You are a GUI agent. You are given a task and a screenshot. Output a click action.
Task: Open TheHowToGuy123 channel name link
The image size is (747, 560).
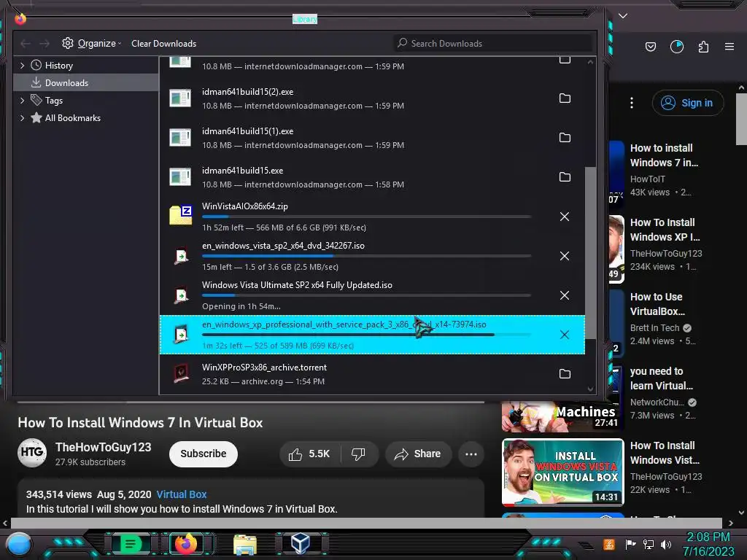[104, 447]
